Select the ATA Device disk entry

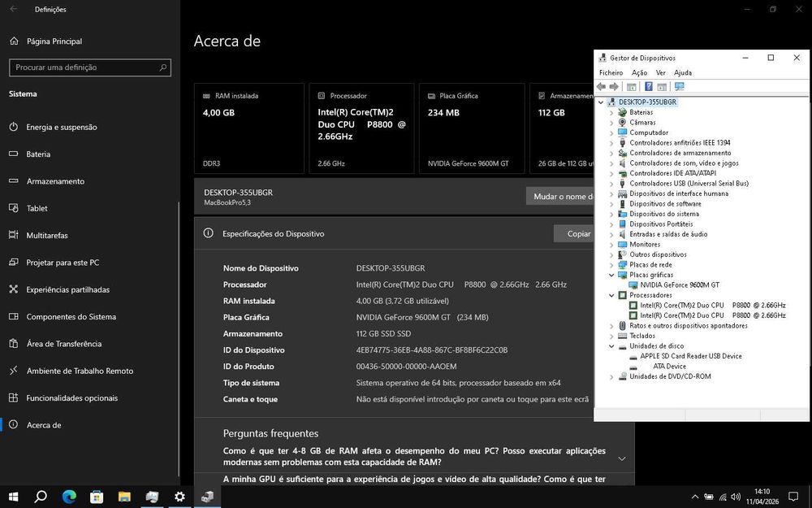click(x=669, y=367)
